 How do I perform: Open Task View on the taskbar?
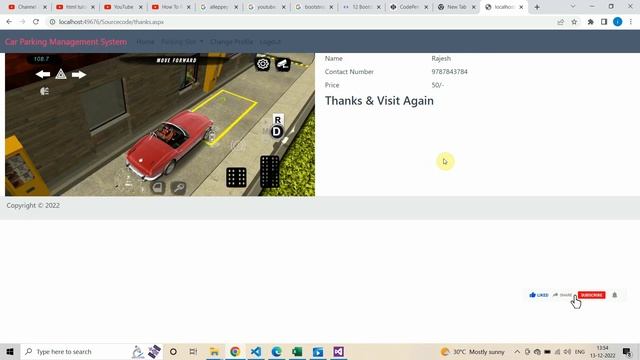click(x=193, y=351)
